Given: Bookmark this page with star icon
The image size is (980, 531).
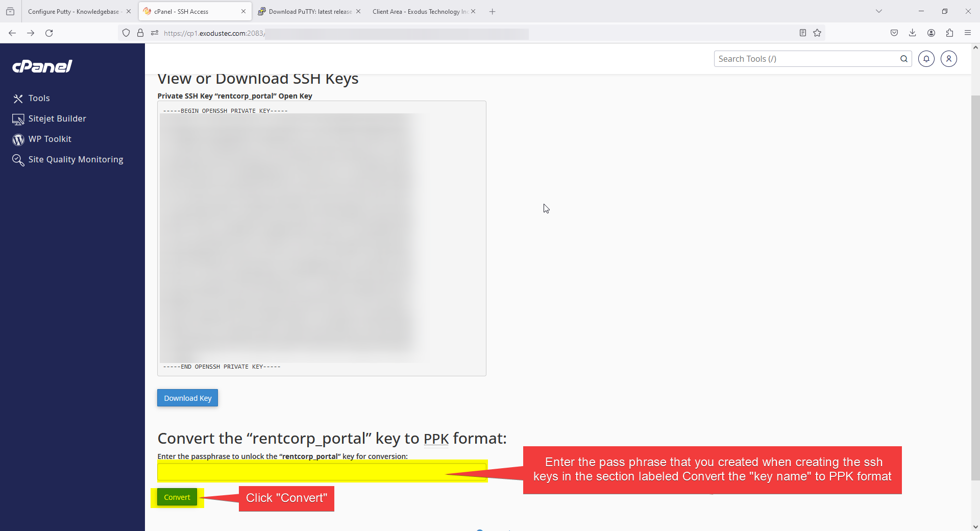Looking at the screenshot, I should [x=817, y=33].
